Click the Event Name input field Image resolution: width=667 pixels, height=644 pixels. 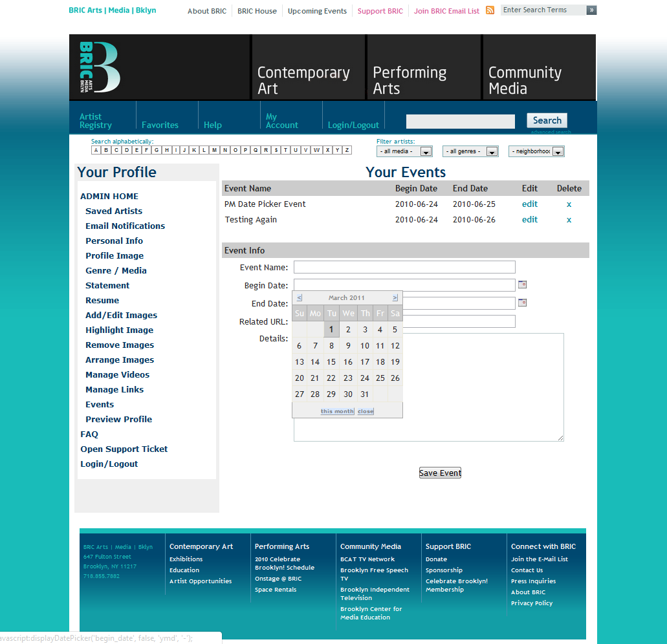pos(404,268)
